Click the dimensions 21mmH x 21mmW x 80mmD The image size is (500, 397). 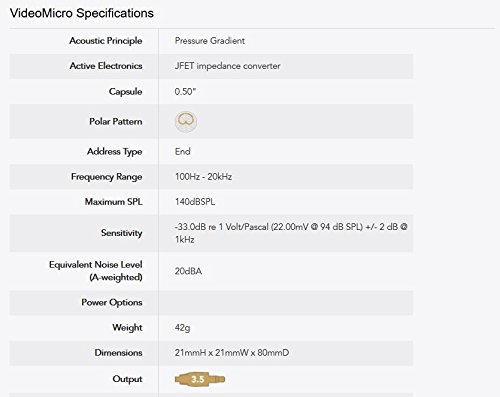[232, 353]
